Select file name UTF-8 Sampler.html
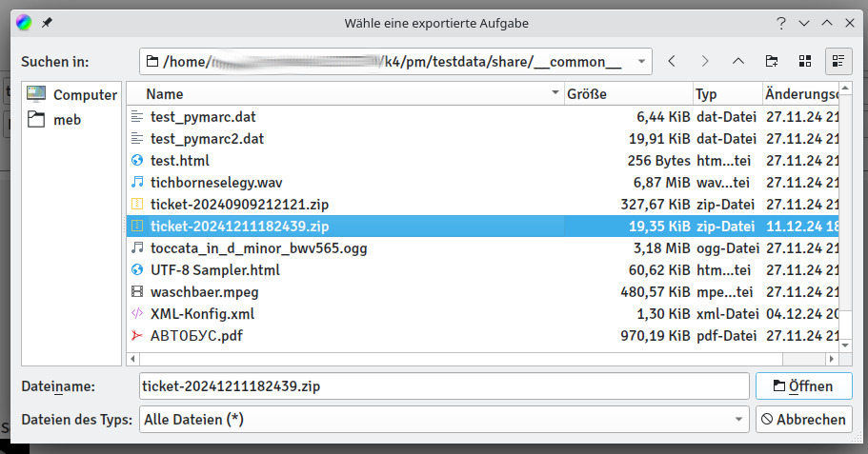868x454 pixels. point(215,270)
